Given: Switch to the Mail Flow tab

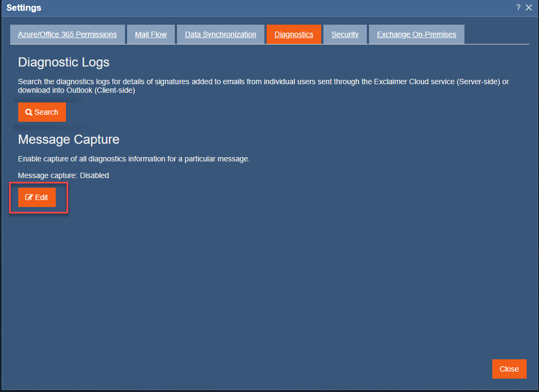Looking at the screenshot, I should coord(151,34).
